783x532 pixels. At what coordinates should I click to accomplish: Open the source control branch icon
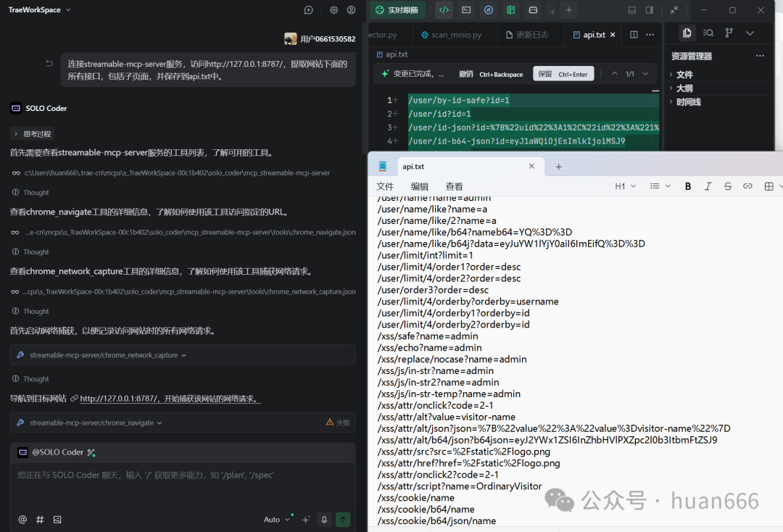[x=729, y=33]
